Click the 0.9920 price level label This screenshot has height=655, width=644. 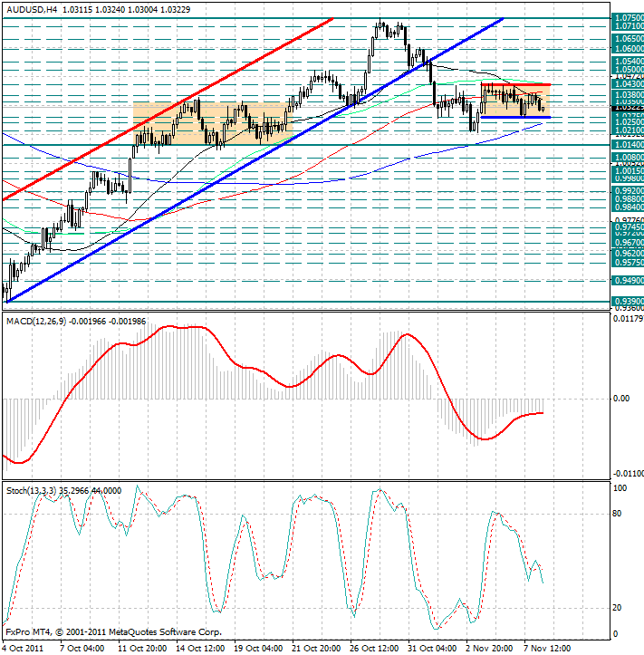628,190
